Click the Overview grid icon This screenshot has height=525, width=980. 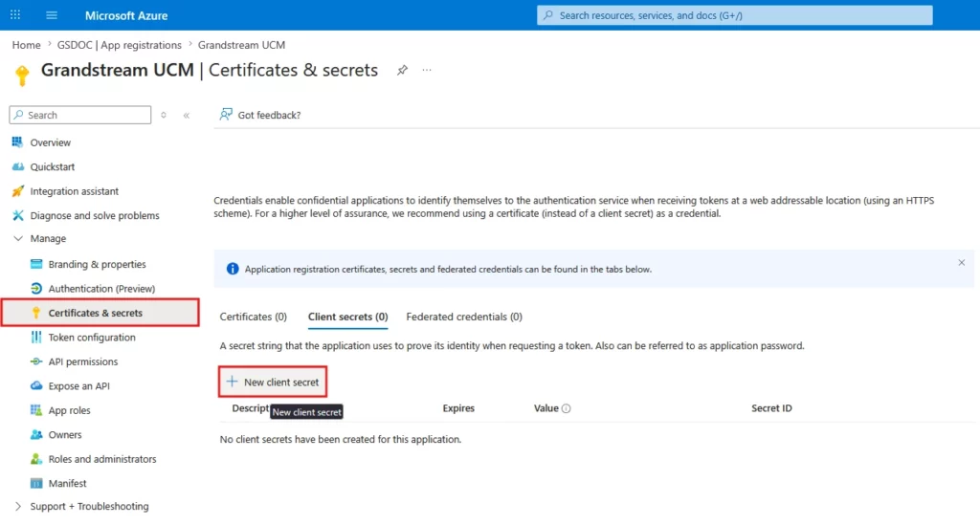coord(17,142)
